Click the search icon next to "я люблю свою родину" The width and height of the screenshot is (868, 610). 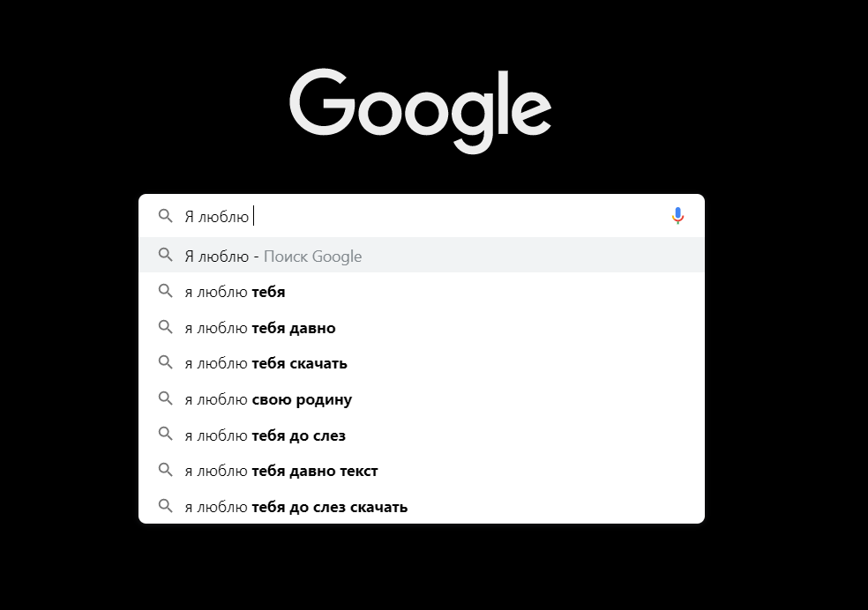pyautogui.click(x=166, y=399)
